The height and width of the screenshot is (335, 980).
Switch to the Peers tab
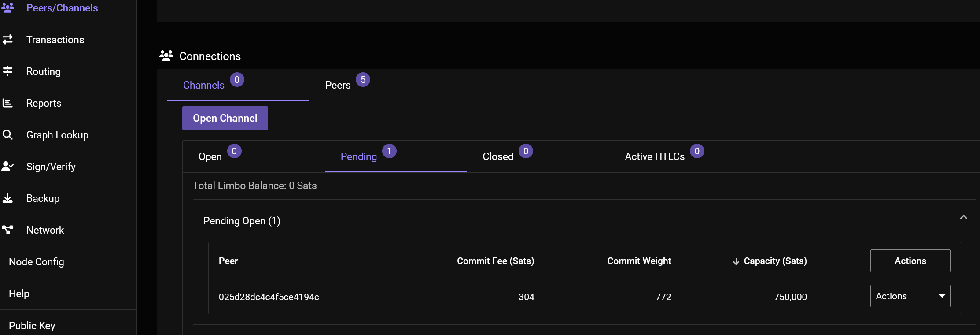point(338,85)
